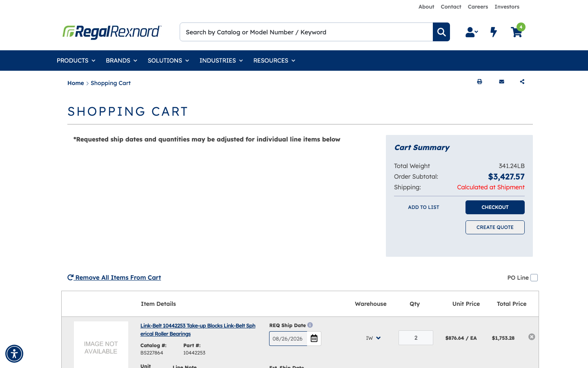Open the accessibility widget icon
The image size is (588, 368).
click(14, 354)
